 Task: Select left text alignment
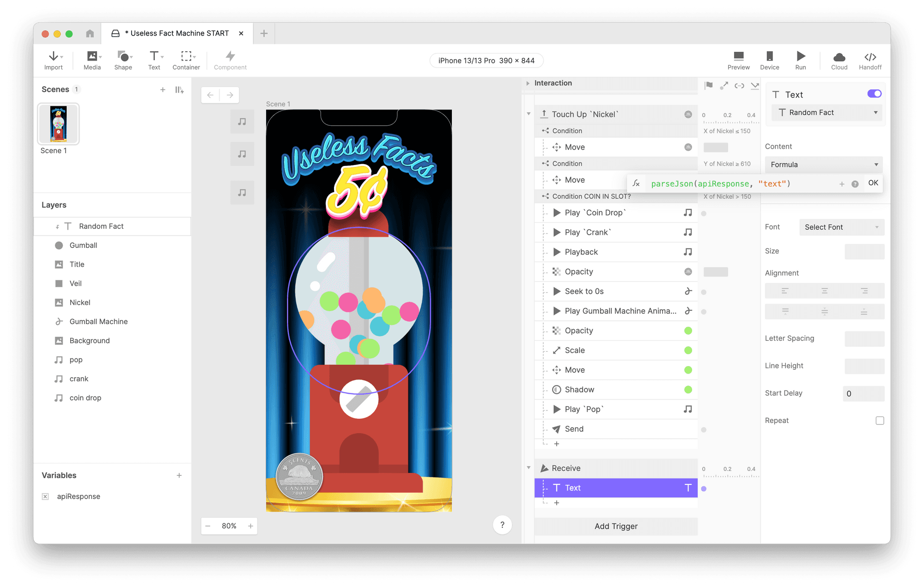pos(785,291)
